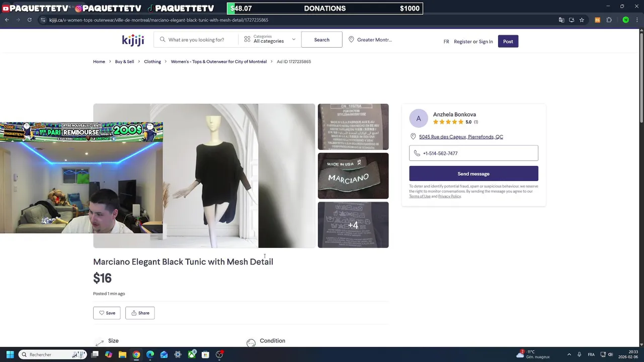This screenshot has height=362, width=644.
Task: Click the Kijiji logo
Action: 133,40
